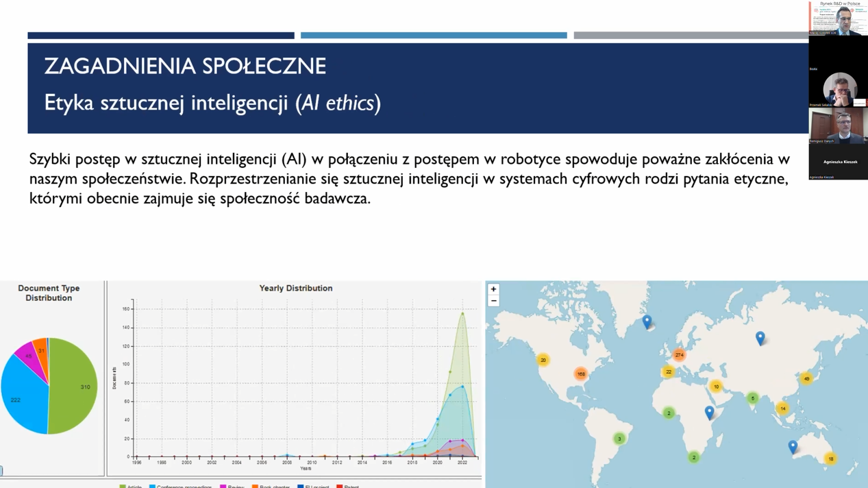Select Agnieszka Kieszek's participant tile

coord(838,162)
